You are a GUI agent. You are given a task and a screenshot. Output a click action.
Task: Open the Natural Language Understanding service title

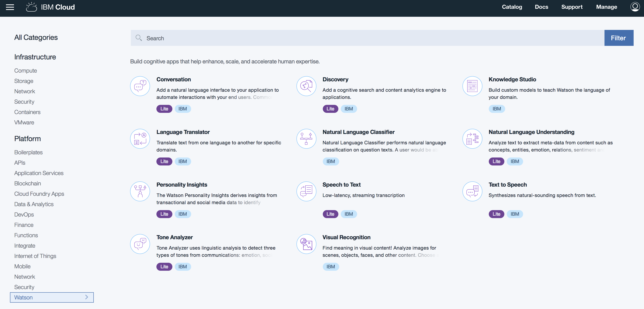[x=531, y=132]
